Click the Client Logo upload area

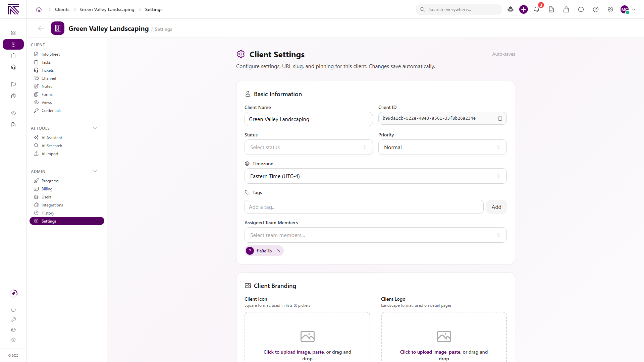coord(444,337)
